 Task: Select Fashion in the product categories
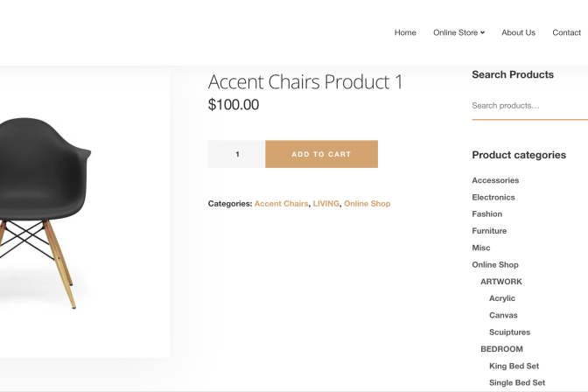487,213
